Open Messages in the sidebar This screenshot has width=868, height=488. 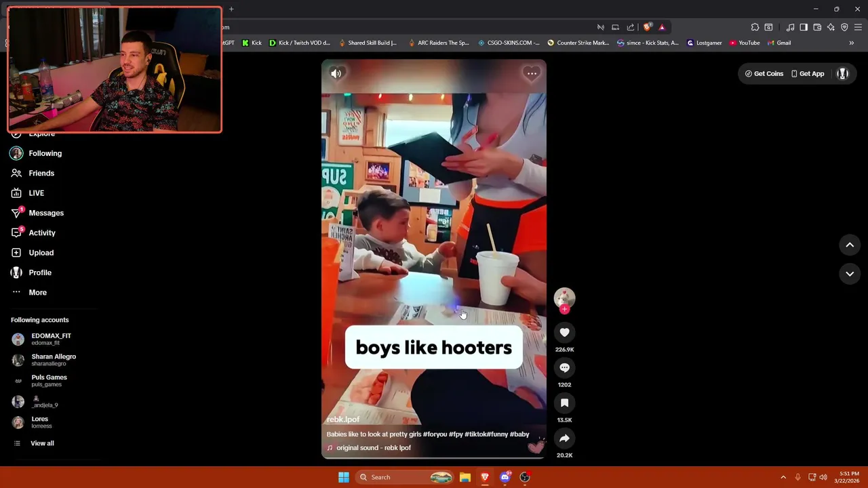coord(37,213)
